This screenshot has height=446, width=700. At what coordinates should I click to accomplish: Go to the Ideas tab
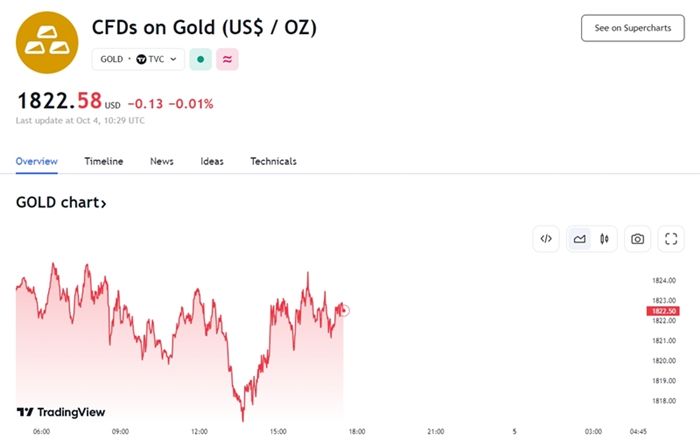212,161
